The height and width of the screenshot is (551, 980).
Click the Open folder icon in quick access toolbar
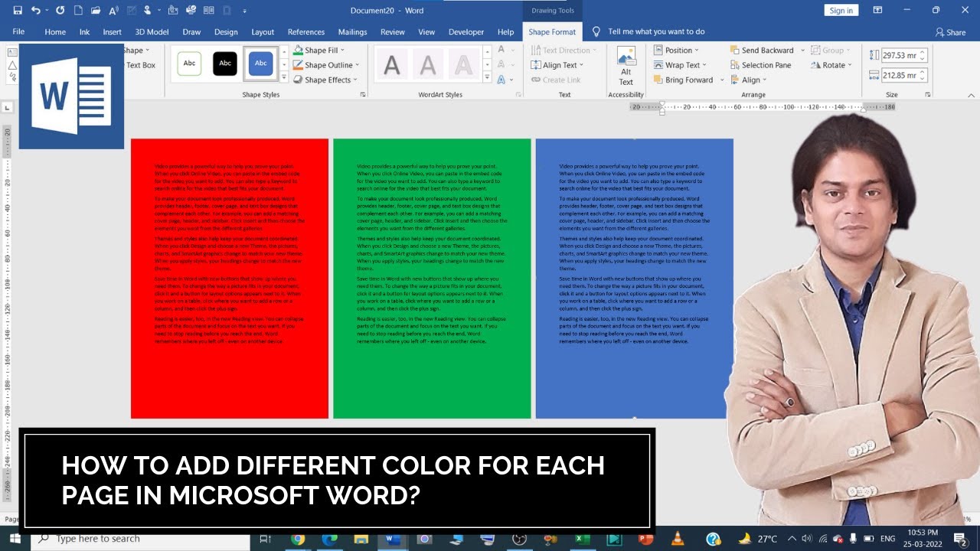(x=96, y=11)
